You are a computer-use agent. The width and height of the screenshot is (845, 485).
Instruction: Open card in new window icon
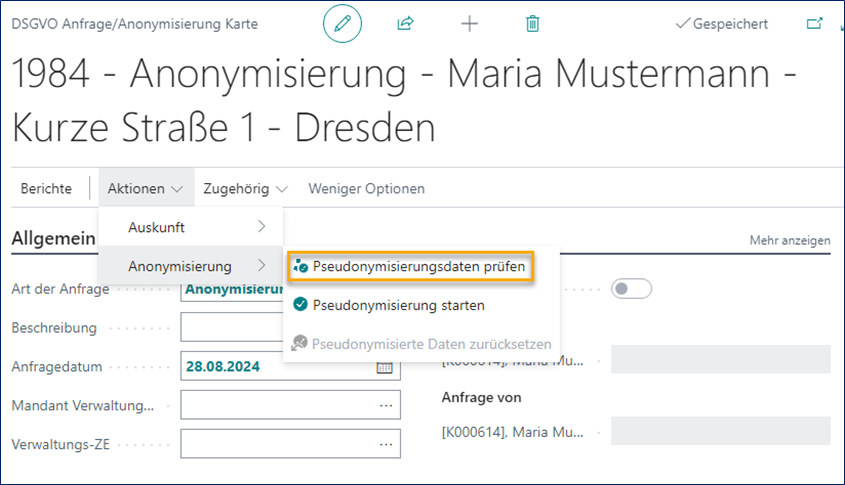point(814,24)
